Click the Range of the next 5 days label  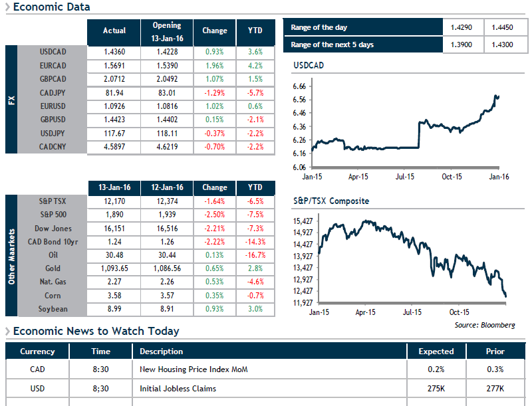332,45
